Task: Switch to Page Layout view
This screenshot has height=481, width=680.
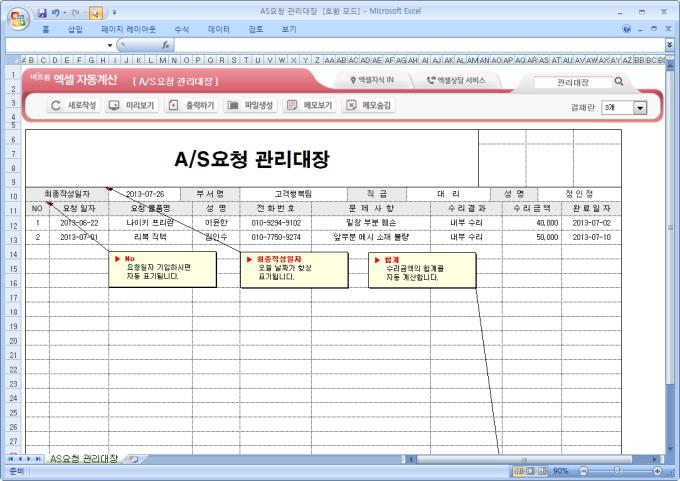Action: pyautogui.click(x=532, y=470)
